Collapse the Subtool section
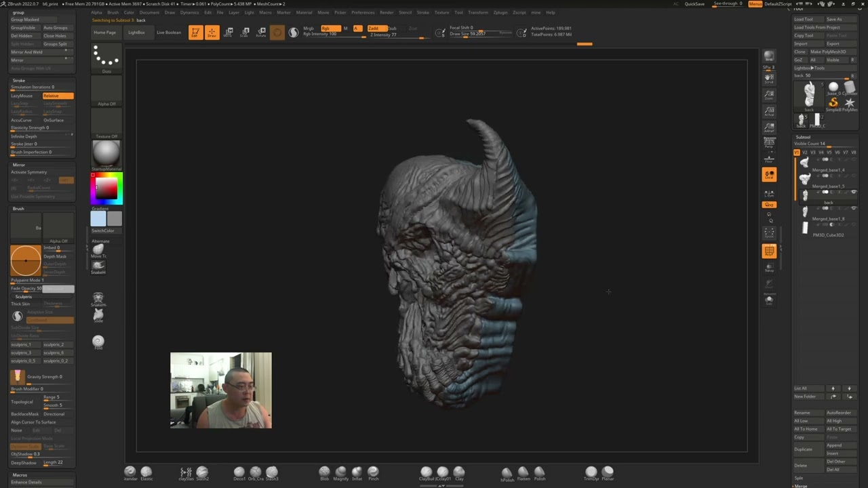The image size is (868, 488). (x=803, y=137)
